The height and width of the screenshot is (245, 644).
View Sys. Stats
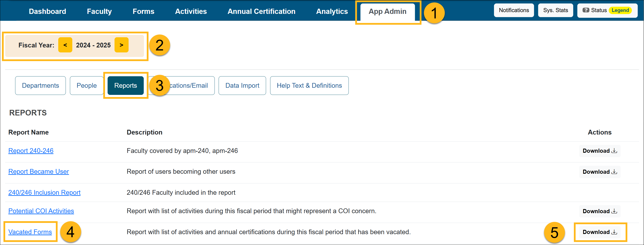555,10
